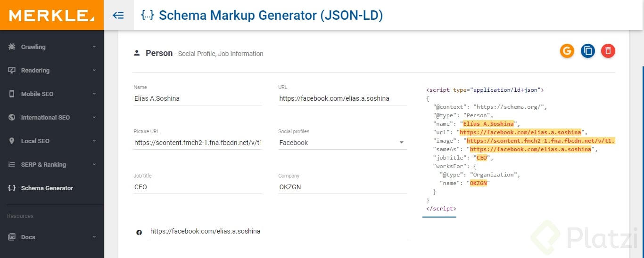Open the Rendering menu item
Viewport: 644px width, 258px height.
click(x=52, y=70)
